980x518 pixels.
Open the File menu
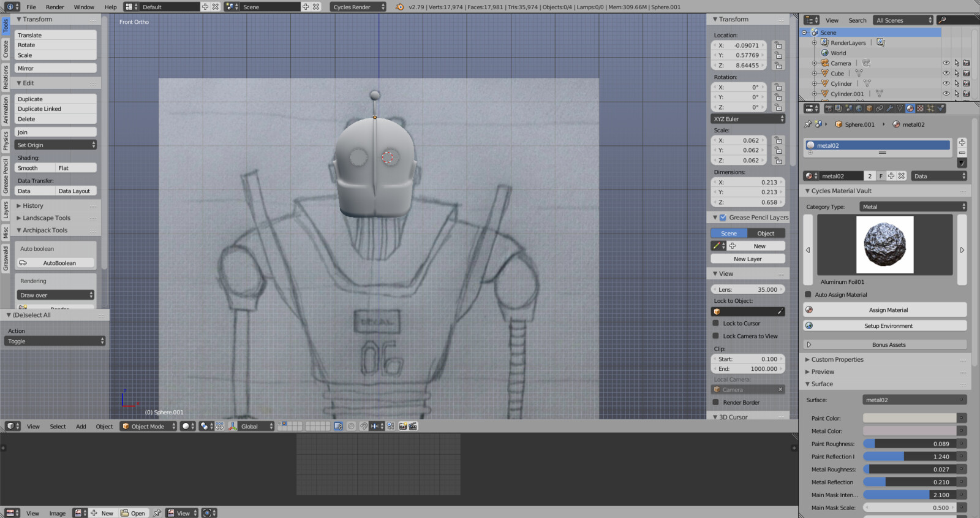pyautogui.click(x=31, y=7)
